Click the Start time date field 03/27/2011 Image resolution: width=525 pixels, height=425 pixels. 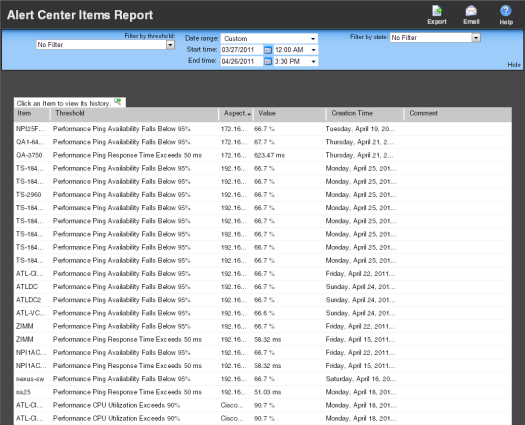242,50
